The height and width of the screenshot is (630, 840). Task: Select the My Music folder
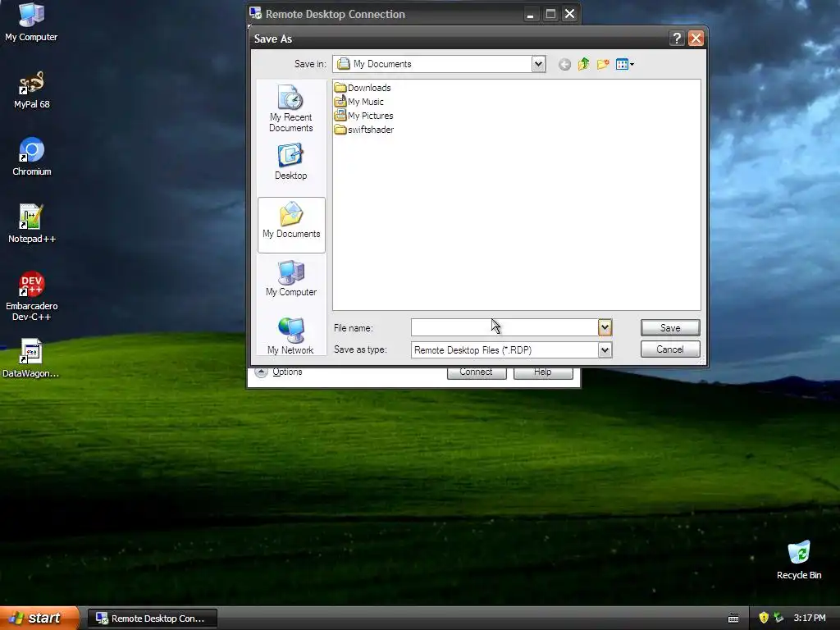[359, 102]
